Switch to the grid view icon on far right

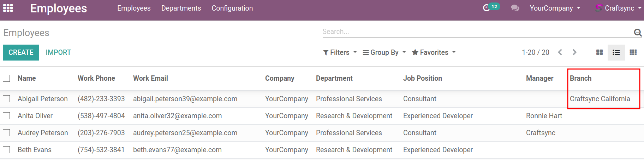click(x=633, y=52)
